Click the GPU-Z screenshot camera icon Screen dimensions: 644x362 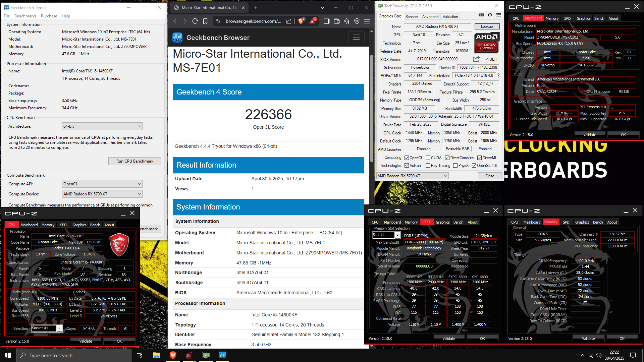[481, 15]
